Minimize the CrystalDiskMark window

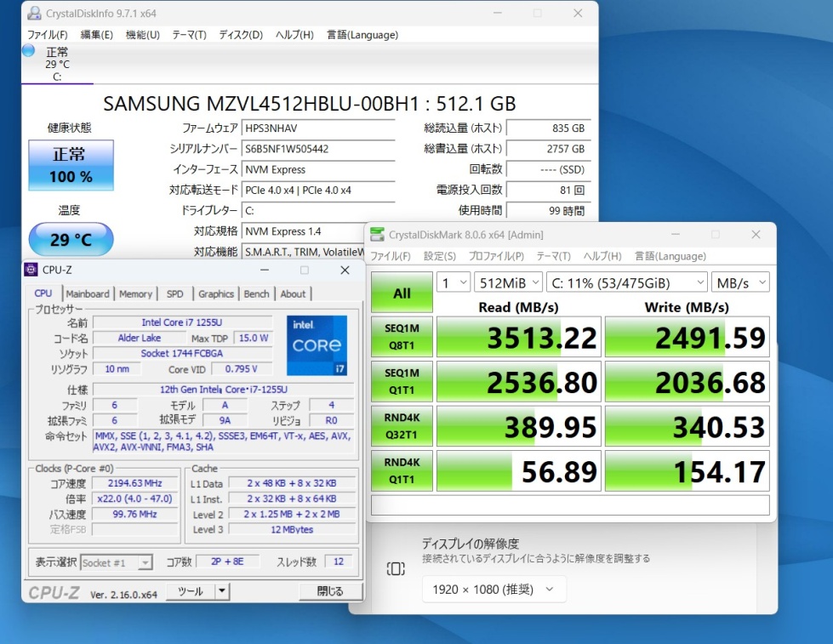pyautogui.click(x=676, y=234)
